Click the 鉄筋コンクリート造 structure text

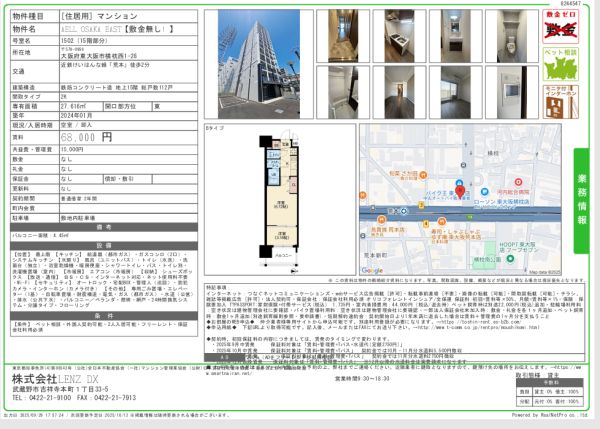[x=117, y=88]
